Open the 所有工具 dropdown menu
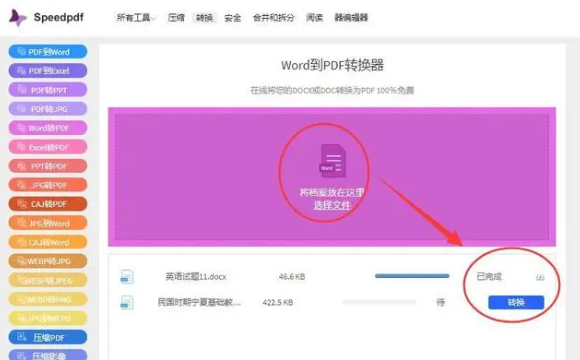 136,17
